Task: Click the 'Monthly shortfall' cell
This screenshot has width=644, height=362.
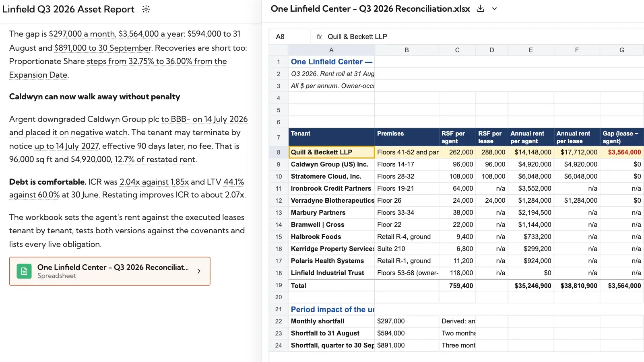Action: click(332, 321)
